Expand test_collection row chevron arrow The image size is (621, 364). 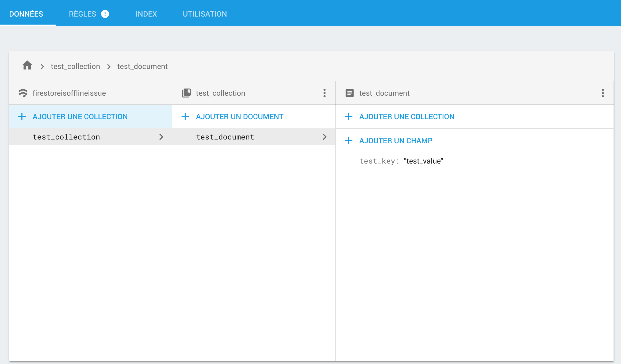pyautogui.click(x=161, y=137)
